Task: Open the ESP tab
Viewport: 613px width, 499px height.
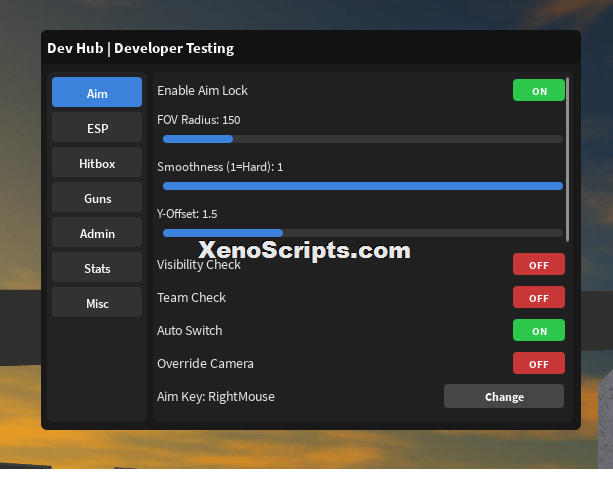Action: 97,127
